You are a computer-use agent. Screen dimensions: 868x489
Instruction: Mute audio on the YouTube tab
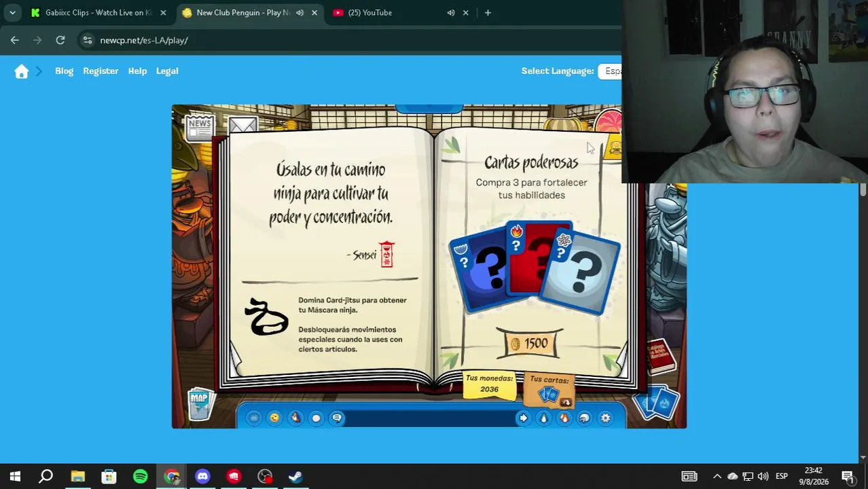(450, 12)
